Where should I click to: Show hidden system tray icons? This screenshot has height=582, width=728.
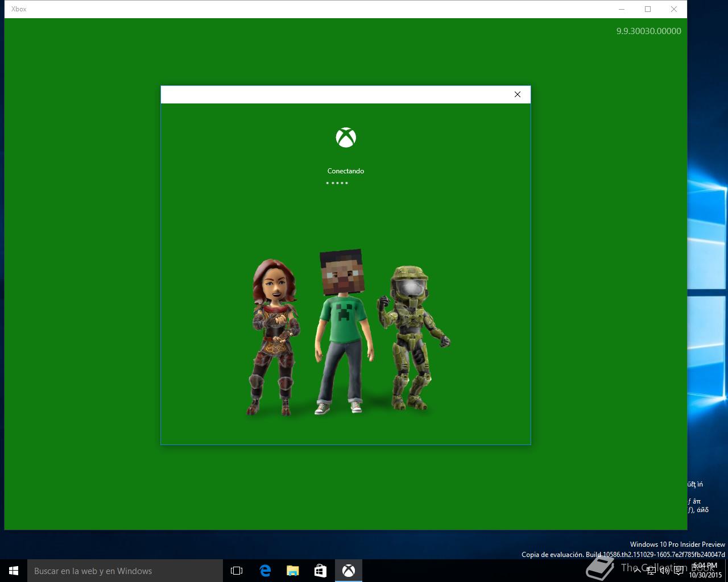point(637,571)
